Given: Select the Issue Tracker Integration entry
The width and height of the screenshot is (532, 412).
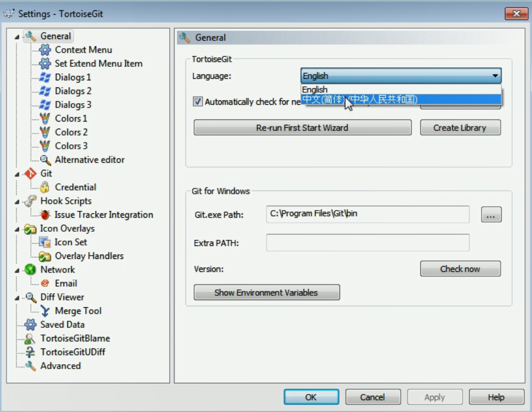Looking at the screenshot, I should pos(104,215).
